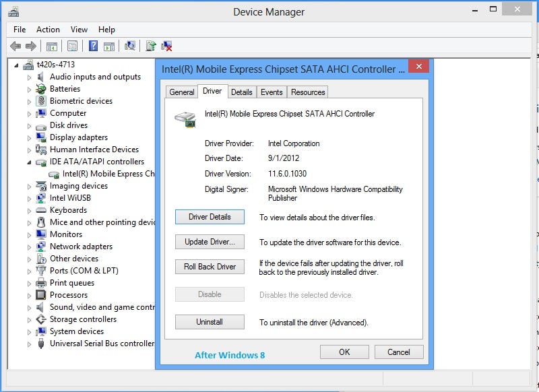Switch to the Details tab
This screenshot has width=539, height=392.
[x=242, y=92]
